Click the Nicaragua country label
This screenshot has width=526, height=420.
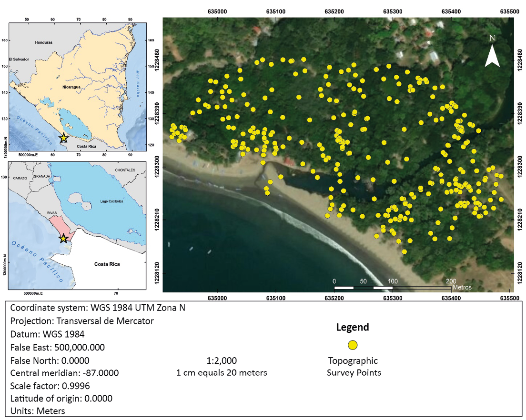pos(71,88)
